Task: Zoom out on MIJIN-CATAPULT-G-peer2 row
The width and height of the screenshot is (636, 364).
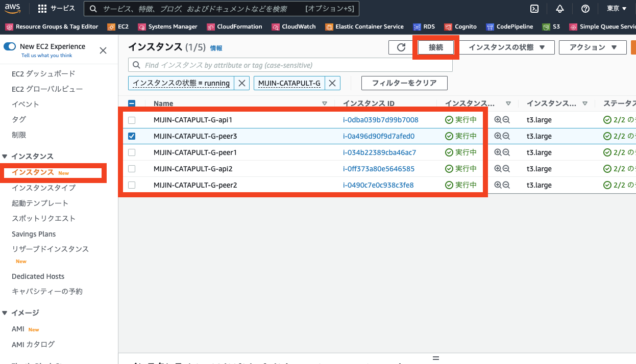Action: 506,185
